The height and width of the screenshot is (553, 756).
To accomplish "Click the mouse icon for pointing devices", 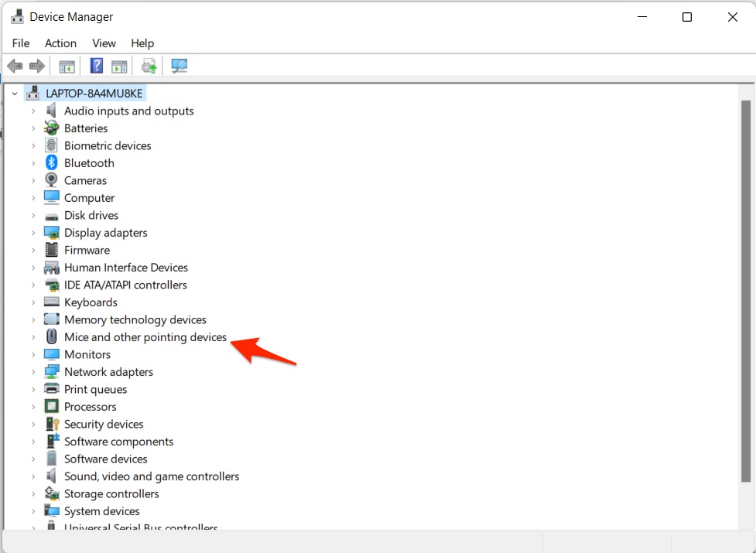I will 52,337.
